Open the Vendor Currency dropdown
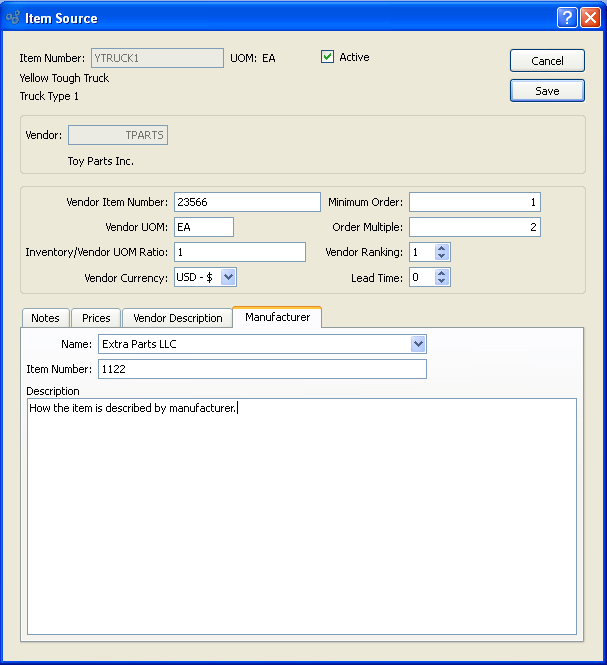Screen dimensions: 607x665 point(228,277)
